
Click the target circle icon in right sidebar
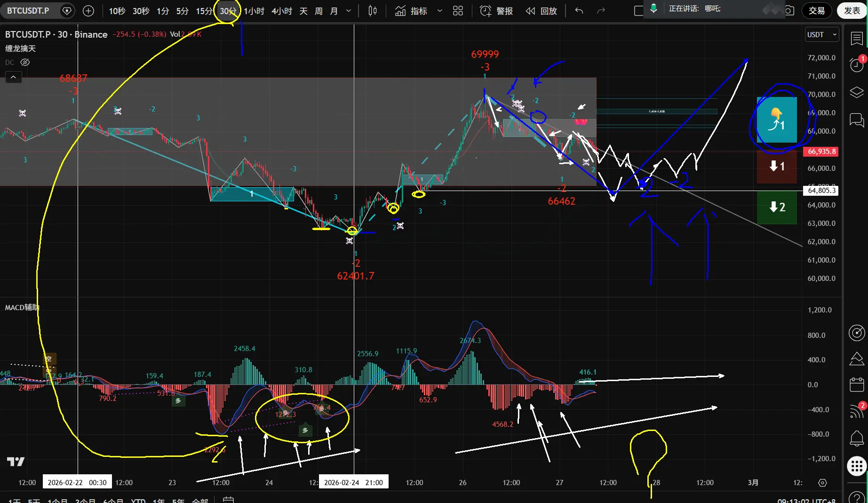click(x=857, y=333)
